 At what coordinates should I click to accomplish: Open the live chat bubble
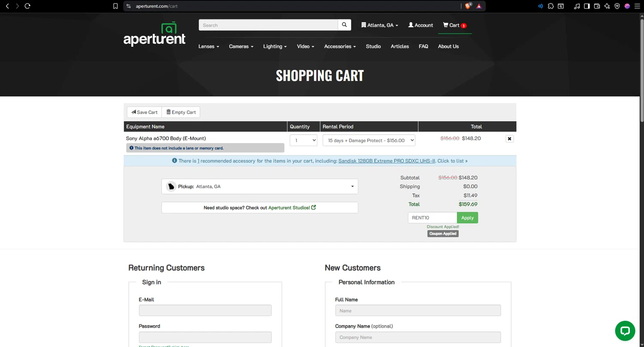point(625,331)
